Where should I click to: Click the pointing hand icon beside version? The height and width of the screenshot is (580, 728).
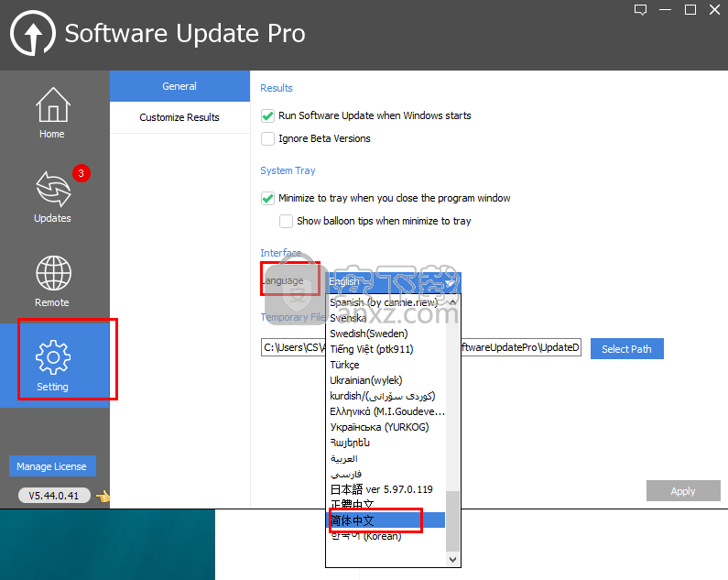[x=103, y=497]
